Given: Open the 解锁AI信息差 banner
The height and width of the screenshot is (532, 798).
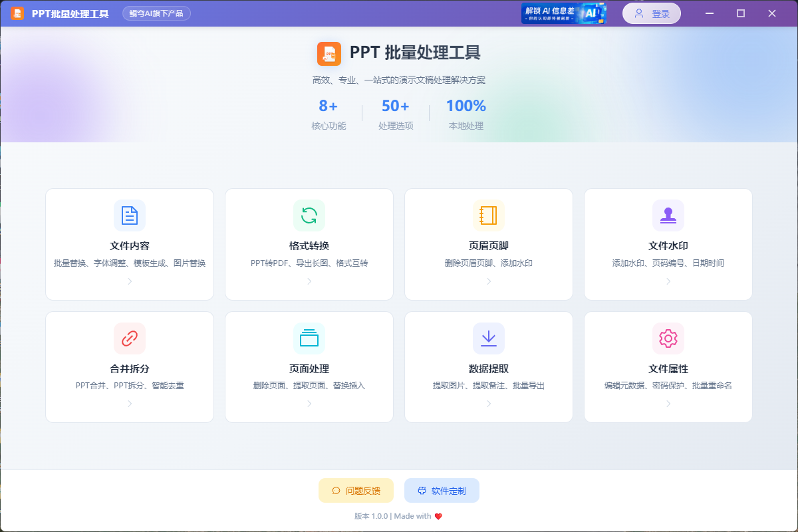Looking at the screenshot, I should (564, 13).
